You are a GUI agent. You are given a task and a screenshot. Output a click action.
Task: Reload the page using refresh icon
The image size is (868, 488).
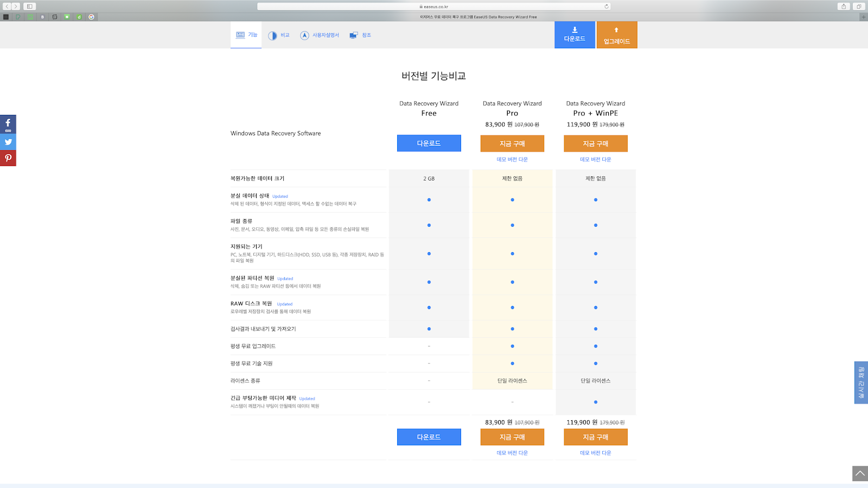coord(606,7)
